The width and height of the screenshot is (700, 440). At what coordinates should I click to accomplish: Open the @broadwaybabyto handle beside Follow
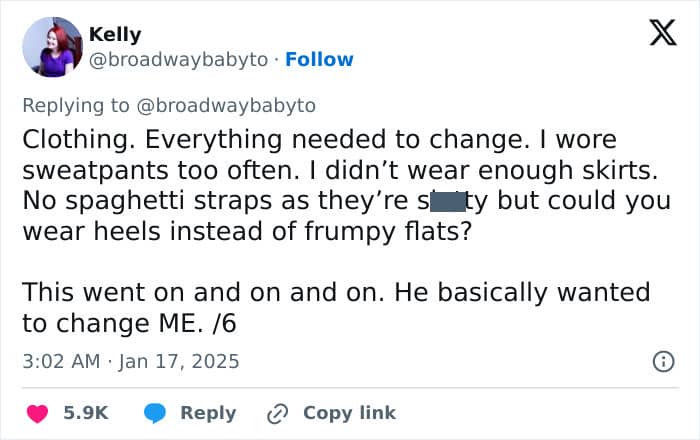click(x=179, y=59)
